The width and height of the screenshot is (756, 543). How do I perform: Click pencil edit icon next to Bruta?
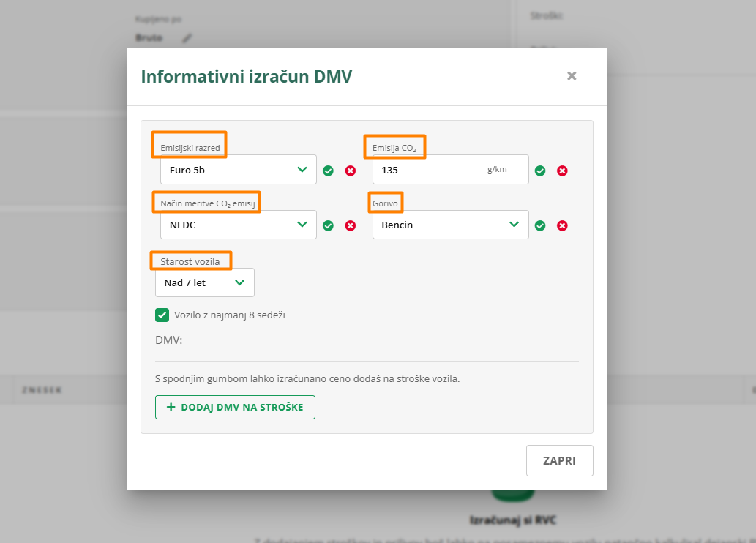coord(187,38)
